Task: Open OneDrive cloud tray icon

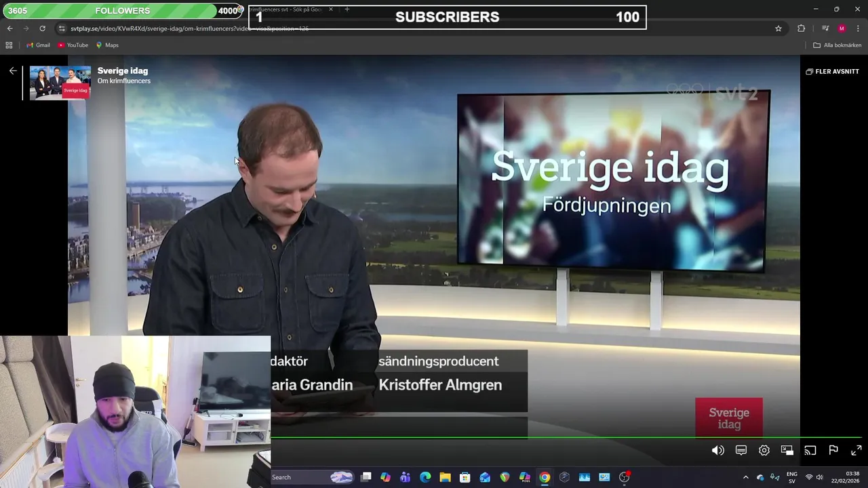Action: click(760, 477)
